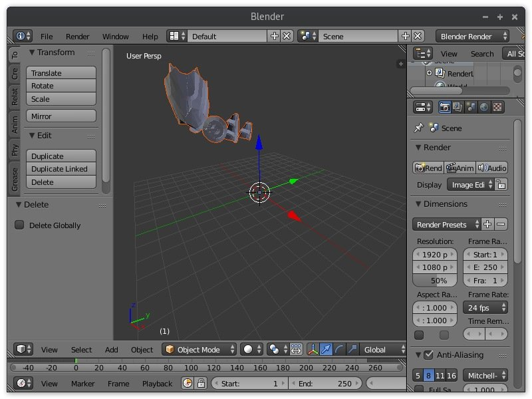This screenshot has width=532, height=399.
Task: Set anti-aliasing samples to 8
Action: tap(428, 375)
